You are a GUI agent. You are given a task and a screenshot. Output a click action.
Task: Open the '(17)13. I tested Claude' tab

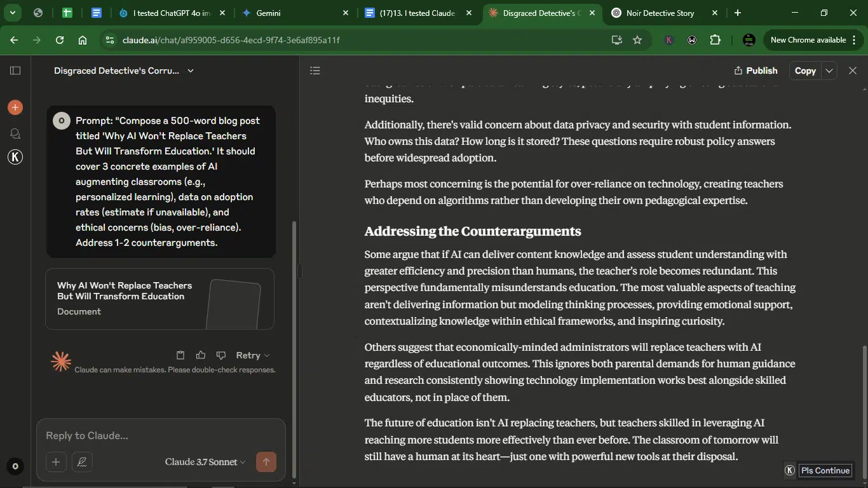click(417, 13)
